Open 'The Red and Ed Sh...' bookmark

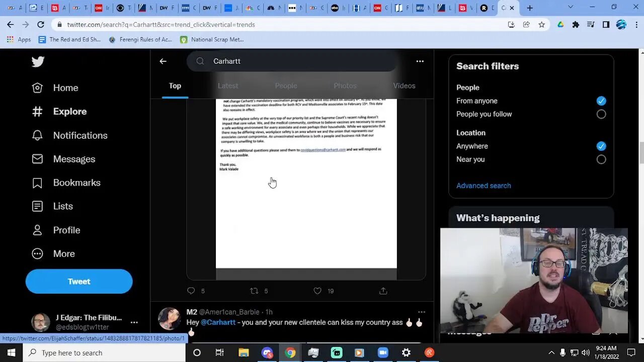click(69, 39)
